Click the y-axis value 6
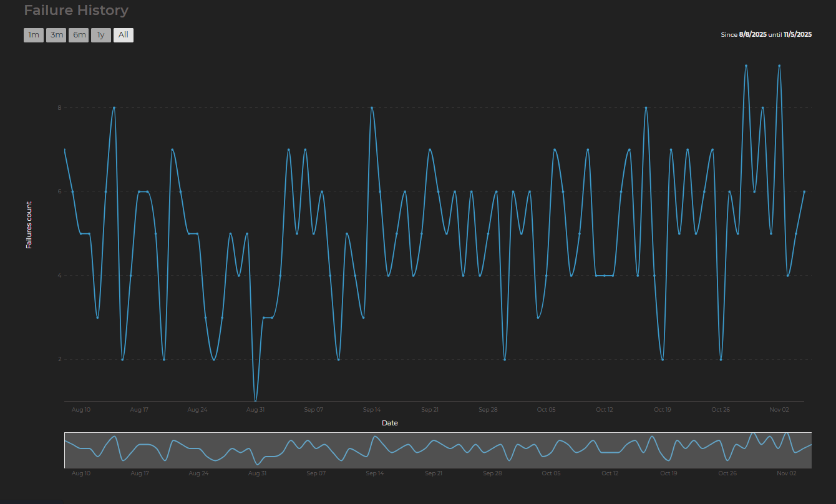This screenshot has height=504, width=836. tap(60, 191)
